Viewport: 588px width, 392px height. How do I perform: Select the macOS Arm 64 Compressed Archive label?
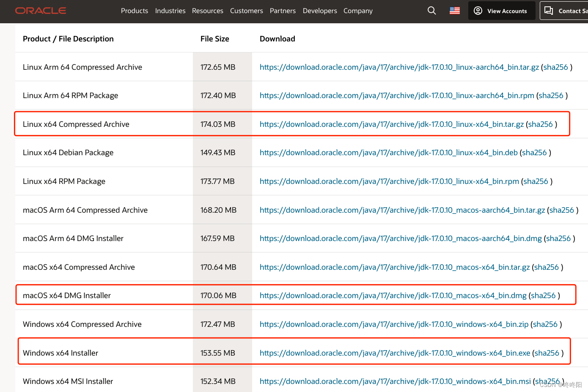(x=85, y=210)
